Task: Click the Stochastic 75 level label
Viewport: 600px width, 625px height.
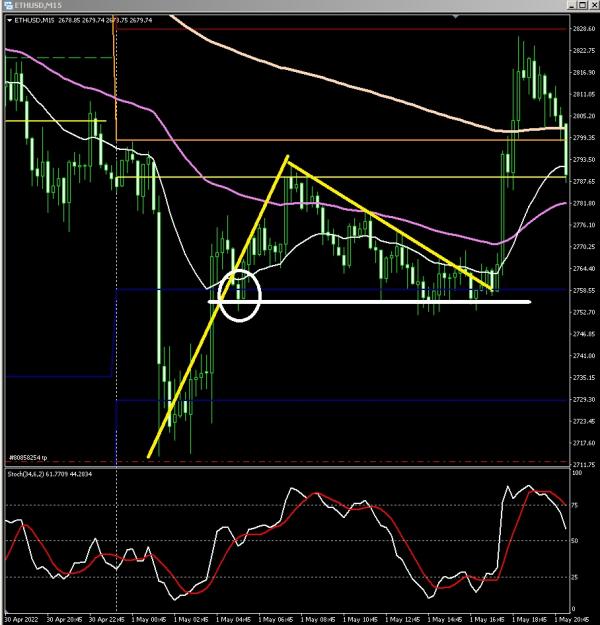Action: coord(575,505)
